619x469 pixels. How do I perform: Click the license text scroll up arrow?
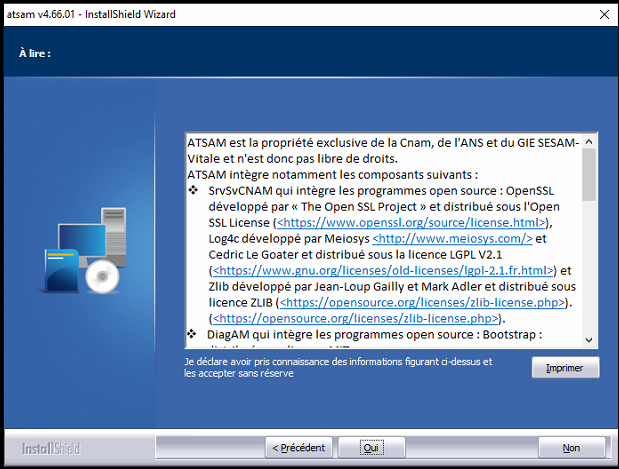point(589,141)
